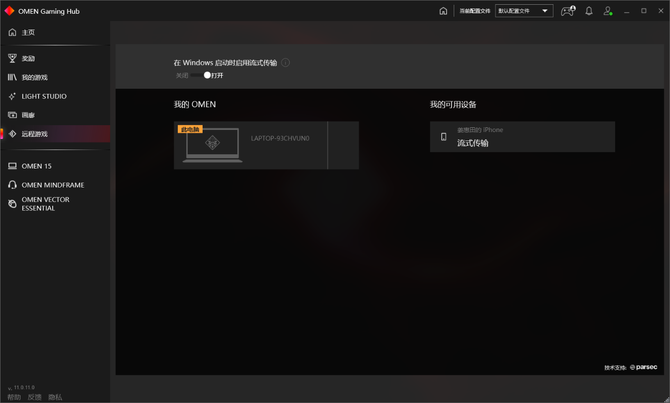
Task: Open the gamepad notification icon
Action: tap(568, 11)
